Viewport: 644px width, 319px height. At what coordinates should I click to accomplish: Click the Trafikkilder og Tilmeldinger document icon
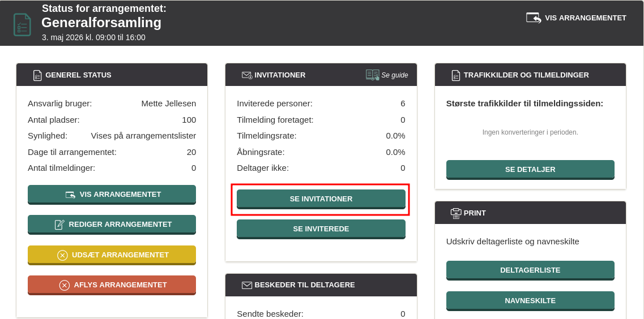pos(455,75)
